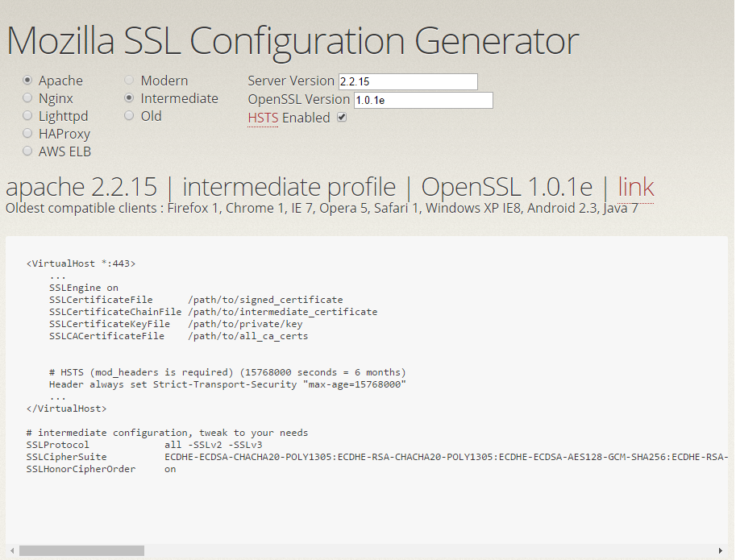The image size is (736, 560).
Task: Open the HSTS link
Action: 263,118
